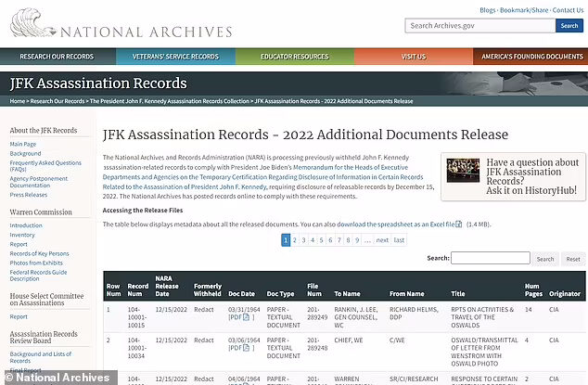Click file number 201-289248

317,344
